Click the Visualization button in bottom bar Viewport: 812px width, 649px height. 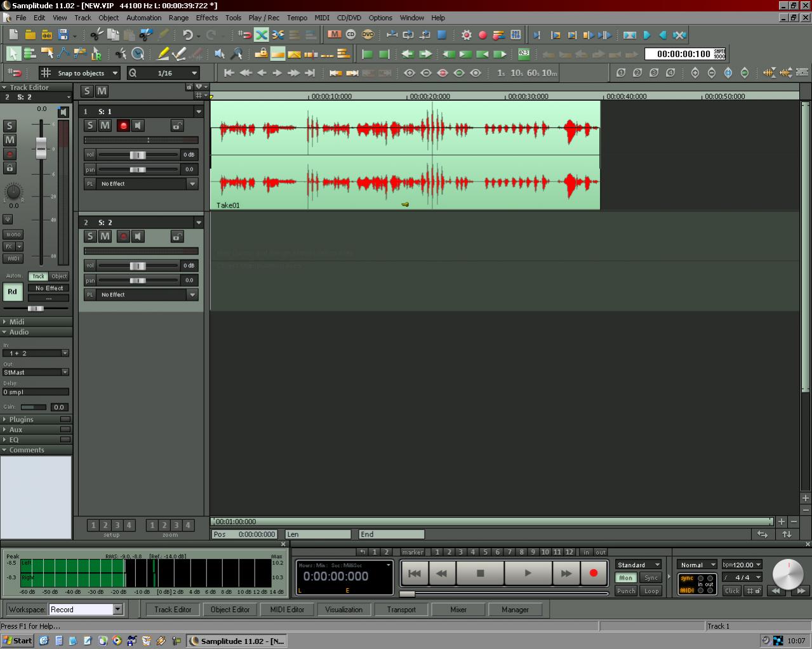tap(343, 610)
